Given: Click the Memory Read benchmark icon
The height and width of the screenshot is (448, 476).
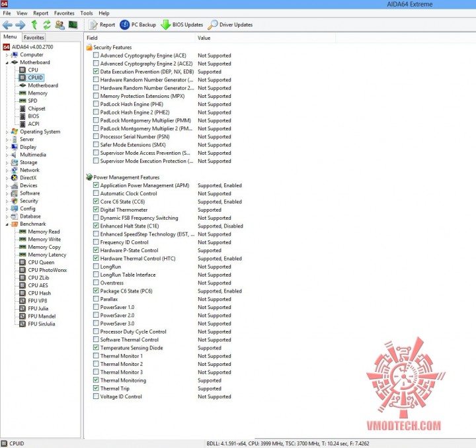Looking at the screenshot, I should click(x=22, y=232).
